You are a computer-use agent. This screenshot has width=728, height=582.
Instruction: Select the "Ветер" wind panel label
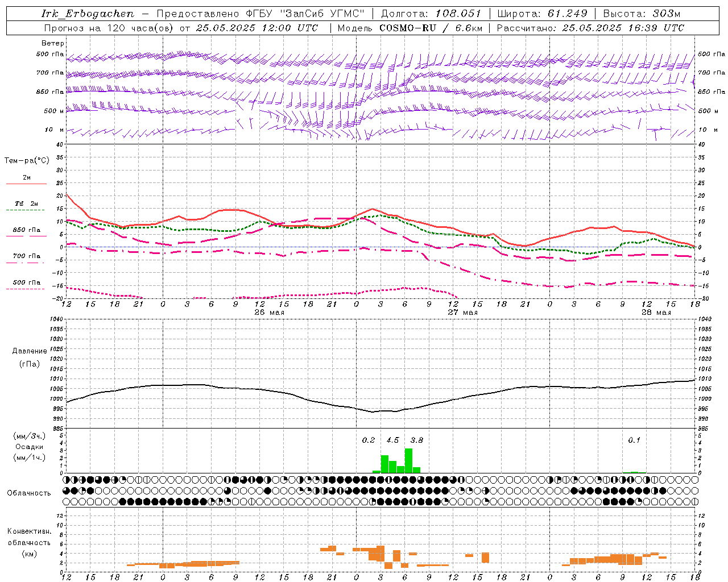coord(53,43)
